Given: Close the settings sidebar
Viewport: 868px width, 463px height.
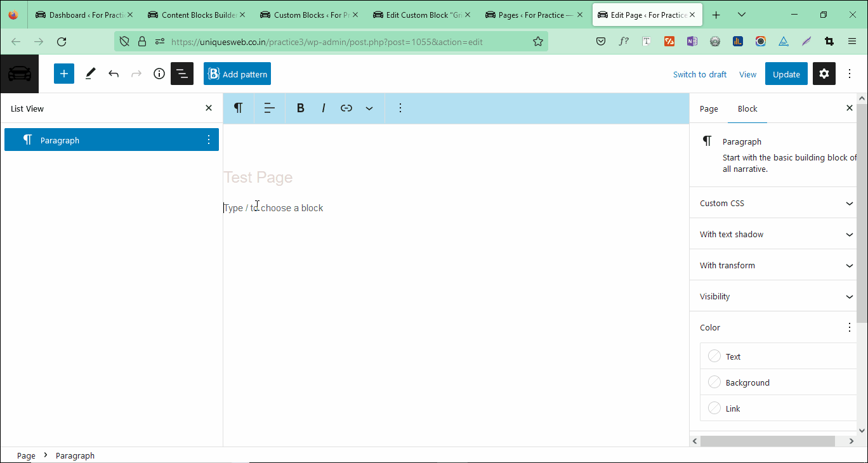Looking at the screenshot, I should [850, 108].
